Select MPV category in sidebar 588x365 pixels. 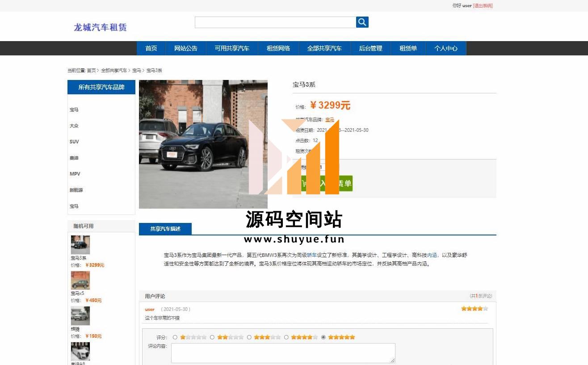click(75, 174)
